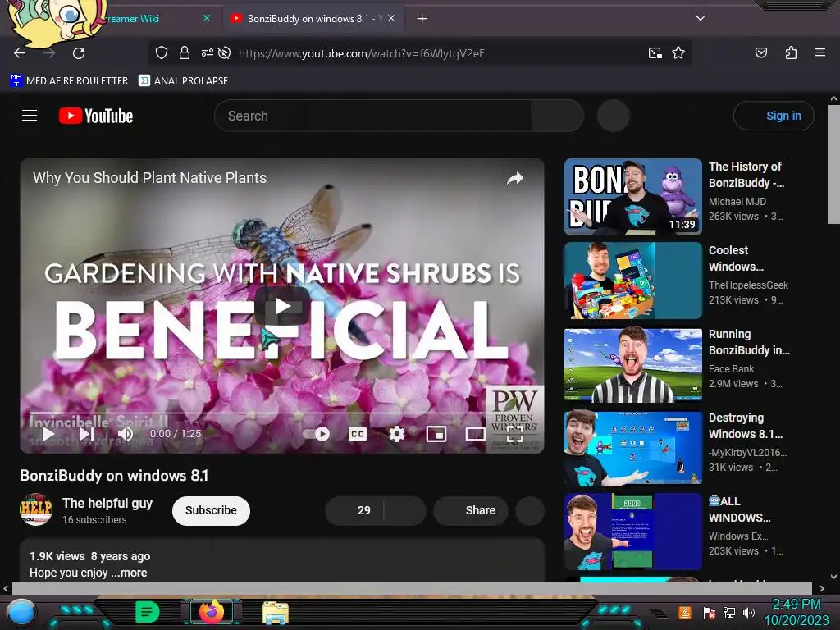The width and height of the screenshot is (840, 630).
Task: Go to YouTube home via the logo
Action: pyautogui.click(x=96, y=116)
